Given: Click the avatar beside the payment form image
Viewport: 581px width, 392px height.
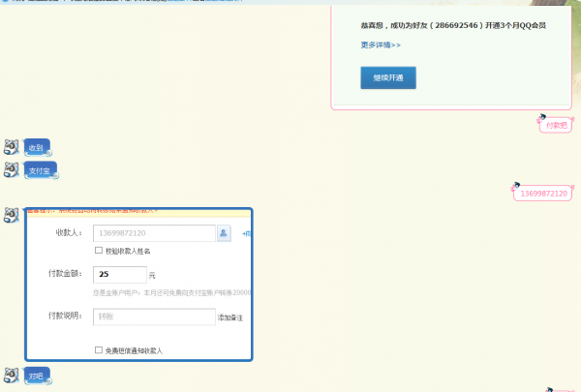Looking at the screenshot, I should tap(11, 215).
